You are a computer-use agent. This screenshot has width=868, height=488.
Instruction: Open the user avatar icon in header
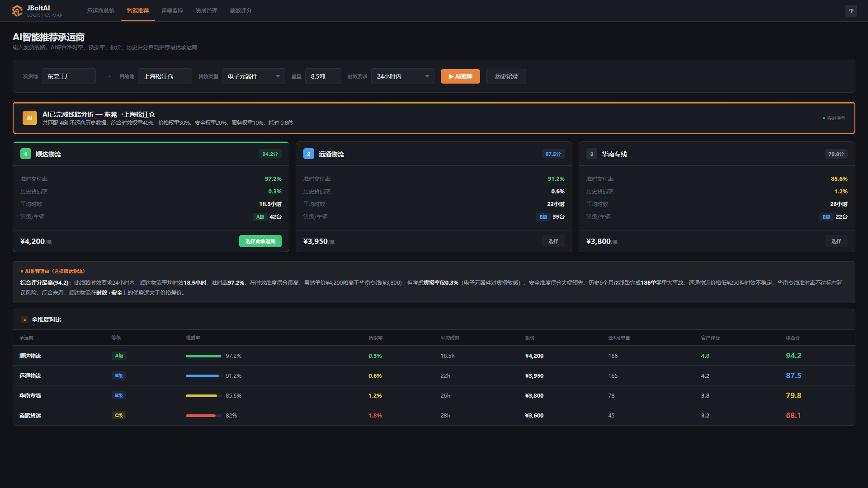pos(851,11)
